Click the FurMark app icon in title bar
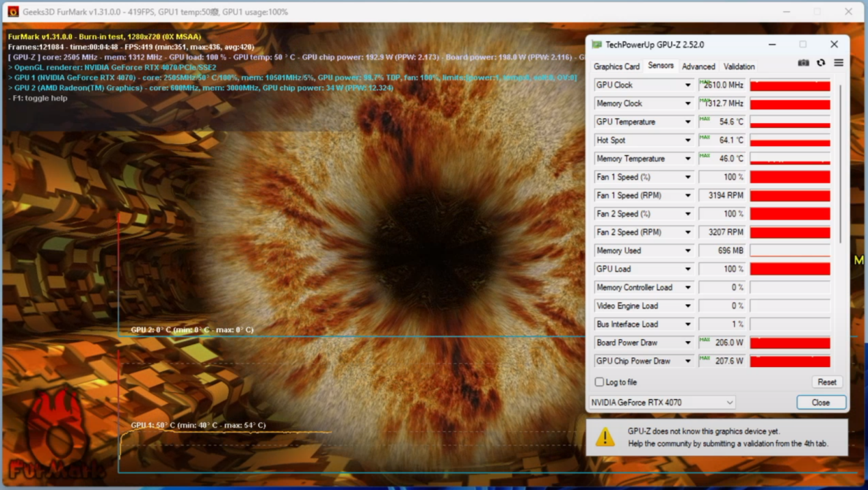Image resolution: width=868 pixels, height=490 pixels. pos(13,12)
